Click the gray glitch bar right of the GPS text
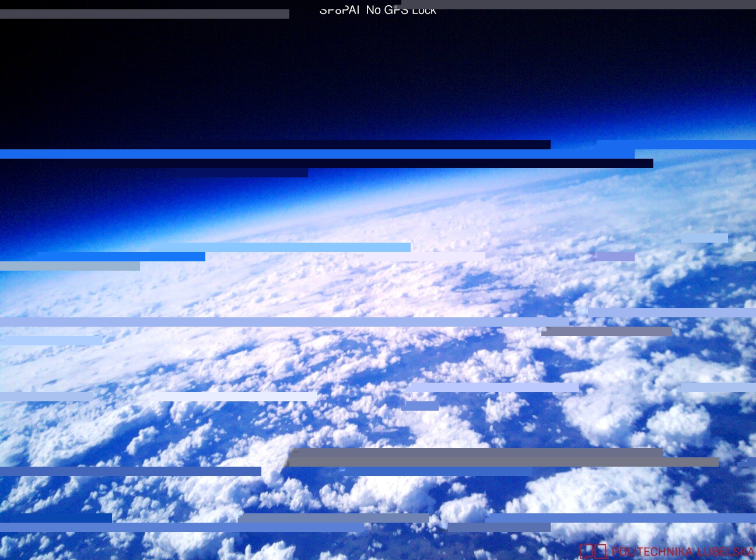The image size is (756, 560). [x=579, y=5]
